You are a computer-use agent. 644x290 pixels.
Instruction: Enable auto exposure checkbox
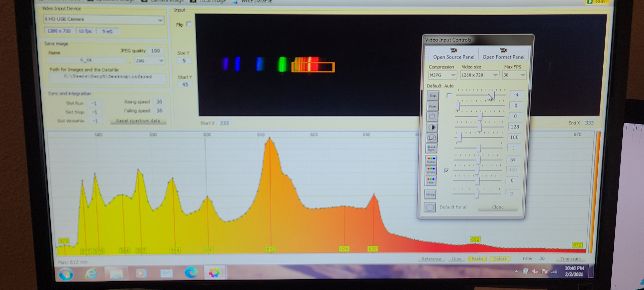[x=449, y=95]
